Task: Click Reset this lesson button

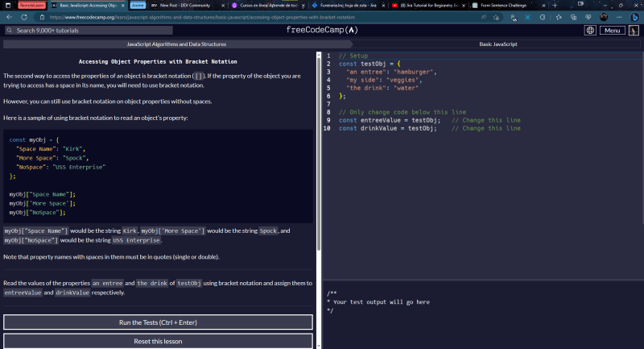Action: (x=158, y=341)
